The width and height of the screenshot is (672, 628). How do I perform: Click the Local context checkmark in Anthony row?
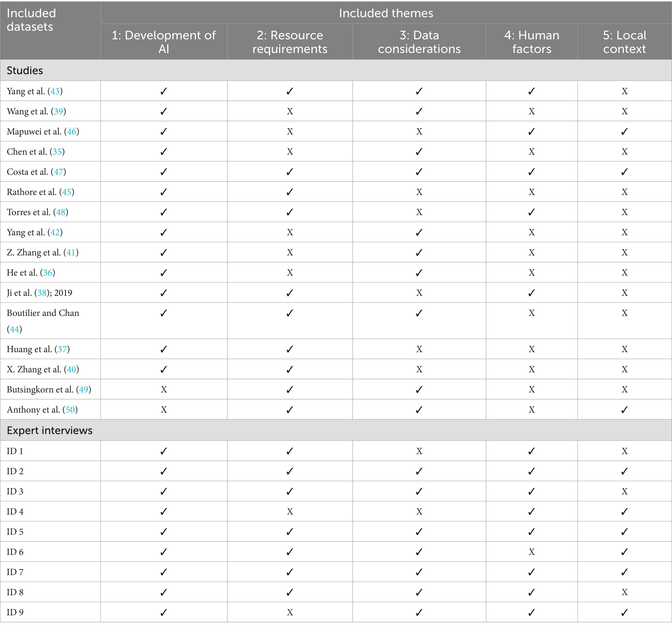point(624,410)
